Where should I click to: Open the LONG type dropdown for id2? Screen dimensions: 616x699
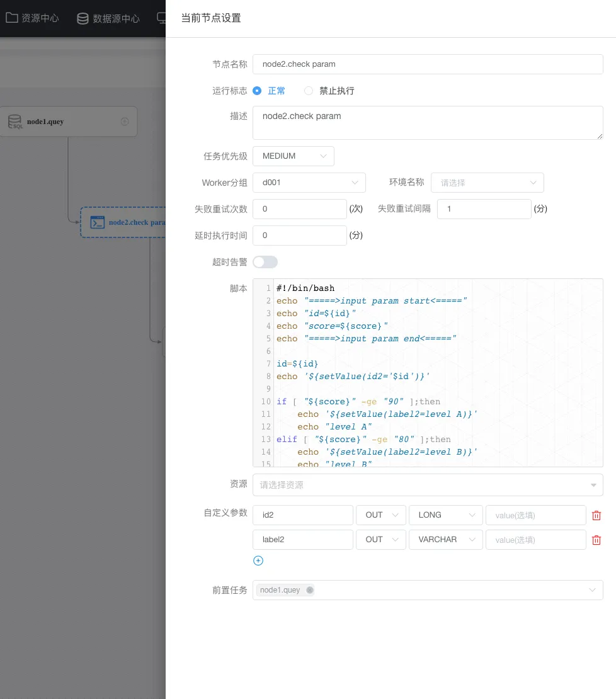point(446,515)
